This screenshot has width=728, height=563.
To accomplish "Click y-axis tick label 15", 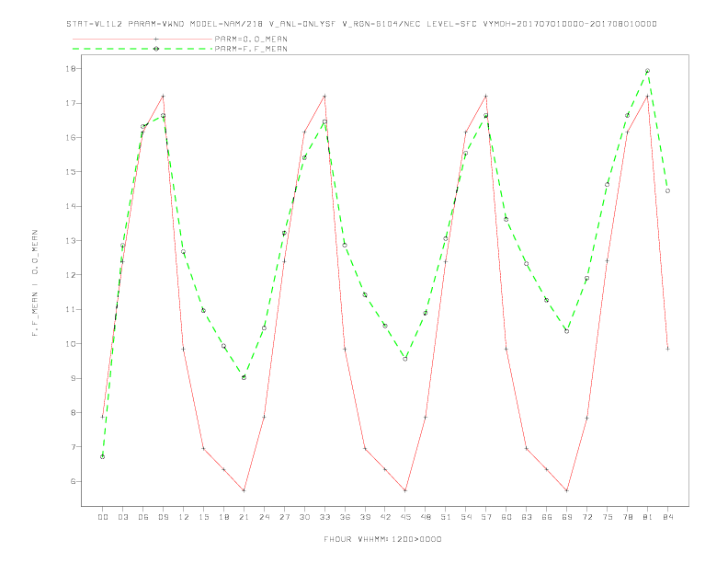I will [70, 172].
